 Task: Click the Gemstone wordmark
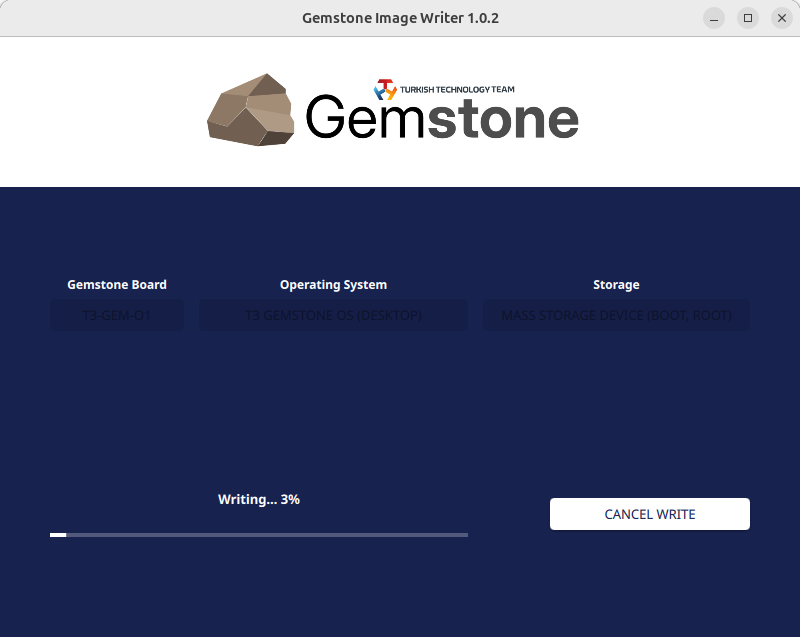tap(442, 118)
